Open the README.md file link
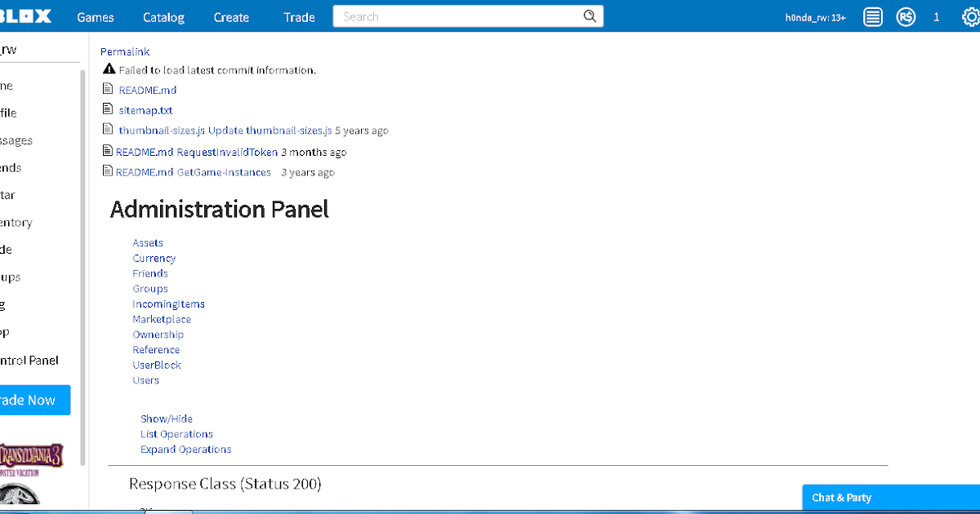This screenshot has height=514, width=980. (148, 91)
